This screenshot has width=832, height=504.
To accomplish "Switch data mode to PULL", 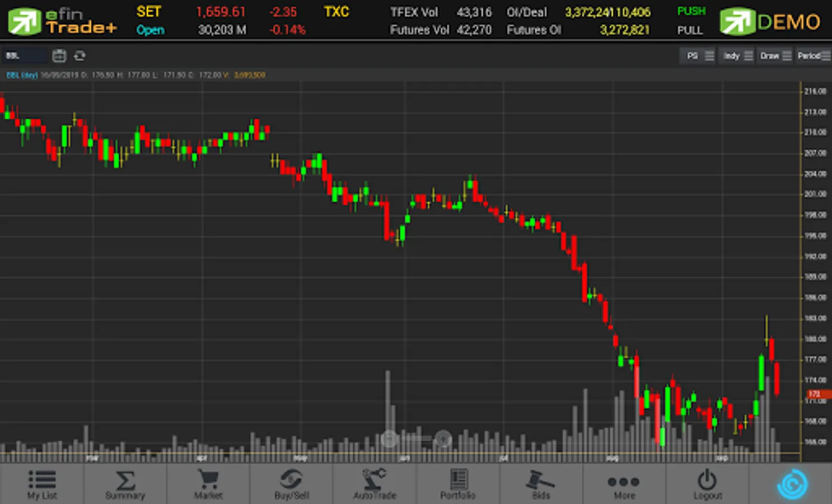I will 690,30.
